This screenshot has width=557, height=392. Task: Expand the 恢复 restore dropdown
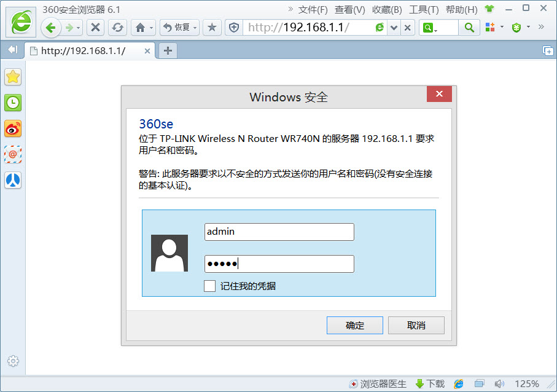195,28
